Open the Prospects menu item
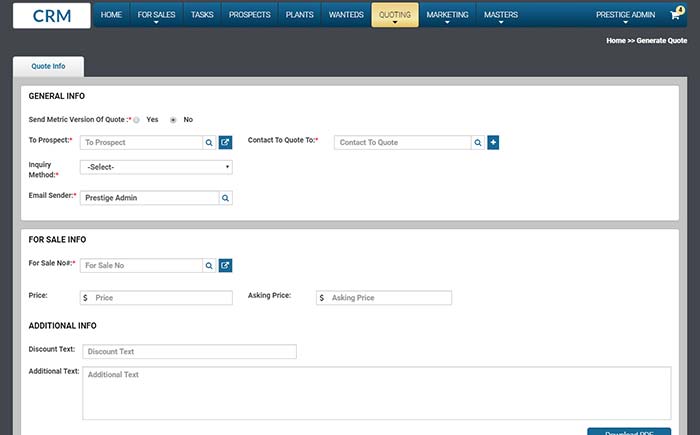Image resolution: width=700 pixels, height=435 pixels. coord(249,16)
